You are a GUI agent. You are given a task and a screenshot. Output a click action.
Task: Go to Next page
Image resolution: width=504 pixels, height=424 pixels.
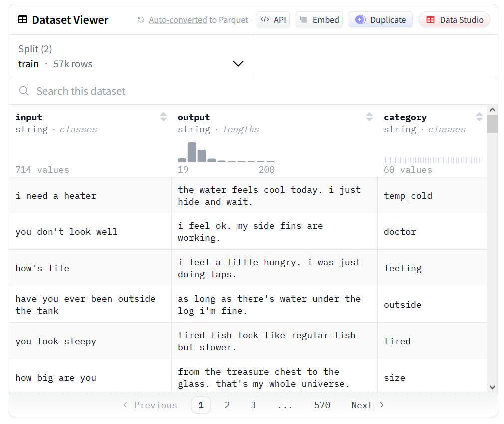368,405
